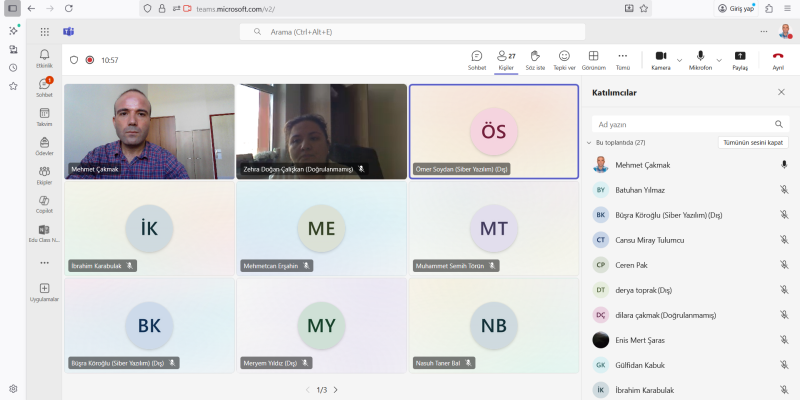Go to previous page of video gallery
Image resolution: width=800 pixels, height=400 pixels.
(308, 390)
